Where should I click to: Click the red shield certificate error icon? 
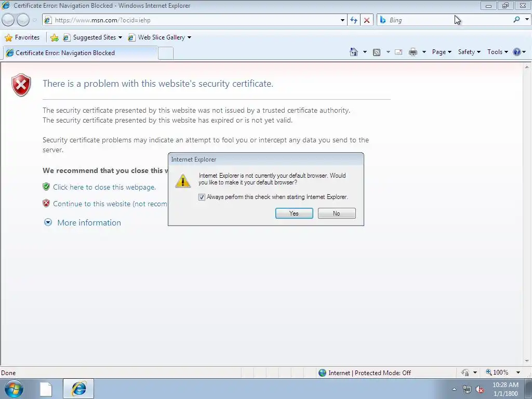(x=21, y=85)
